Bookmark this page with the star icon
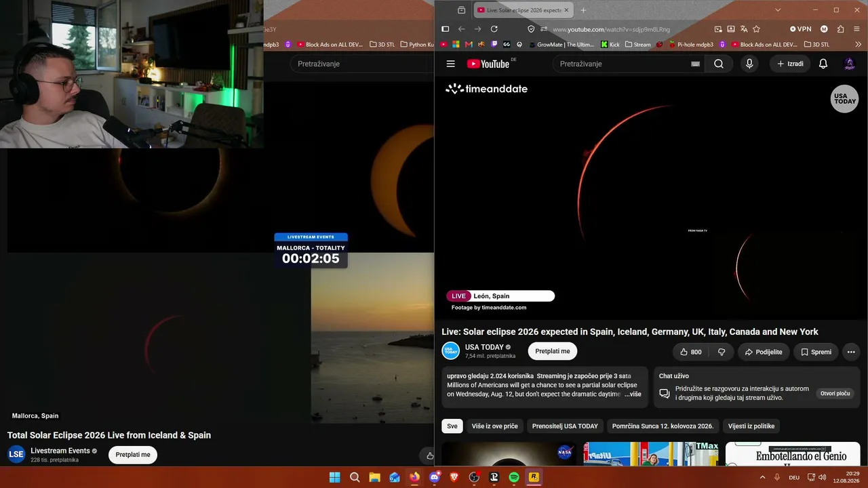 757,29
